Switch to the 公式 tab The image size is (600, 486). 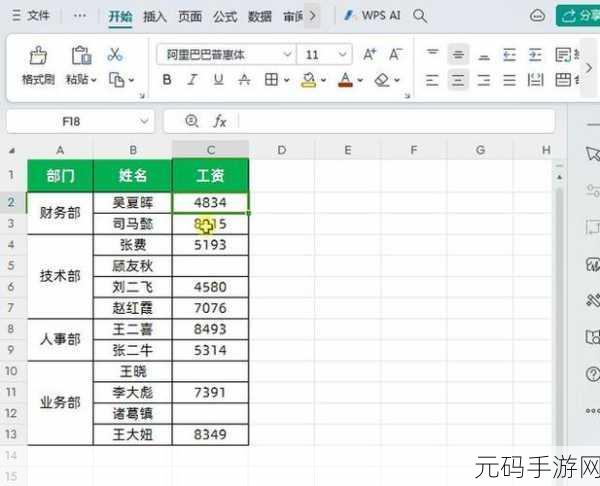(225, 16)
